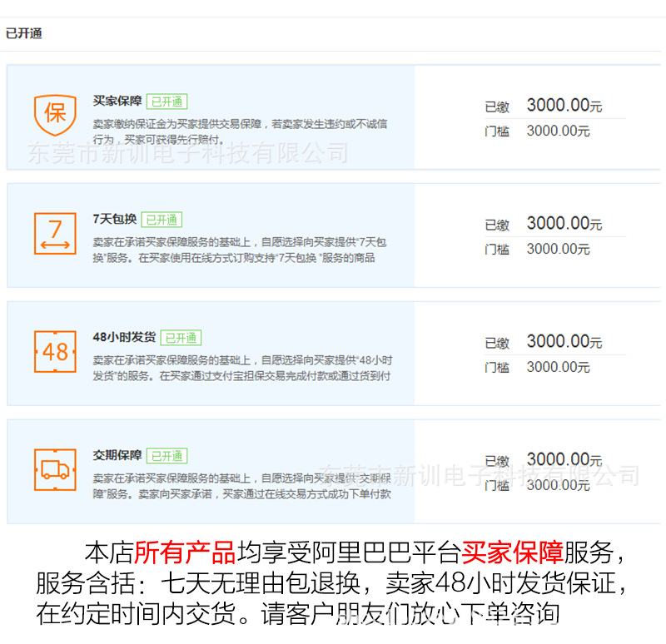
Task: Click the orange 保 shield icon
Action: (x=55, y=114)
